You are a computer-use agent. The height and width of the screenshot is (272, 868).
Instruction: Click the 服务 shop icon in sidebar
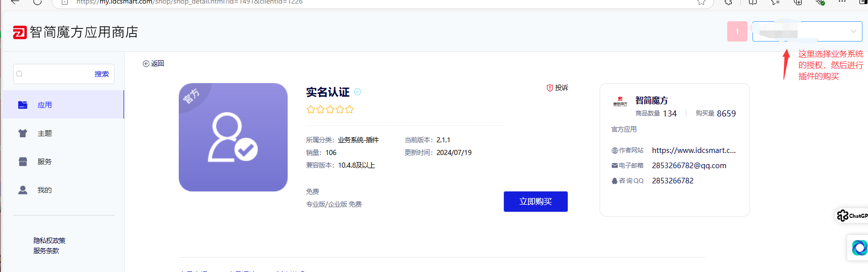pos(23,162)
